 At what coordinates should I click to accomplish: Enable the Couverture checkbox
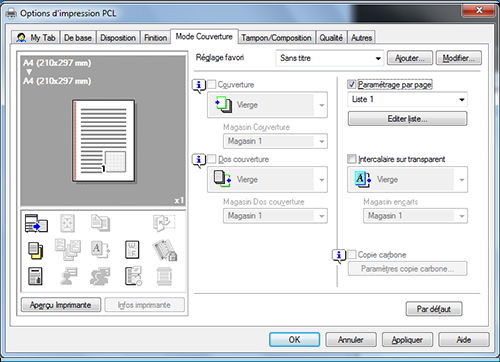pyautogui.click(x=211, y=84)
